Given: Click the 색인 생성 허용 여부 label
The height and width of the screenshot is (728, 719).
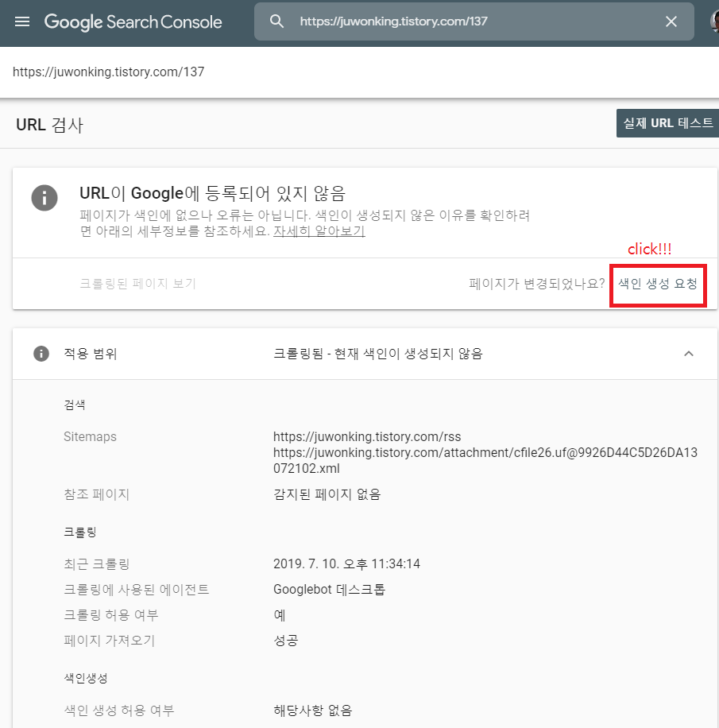Looking at the screenshot, I should [119, 711].
